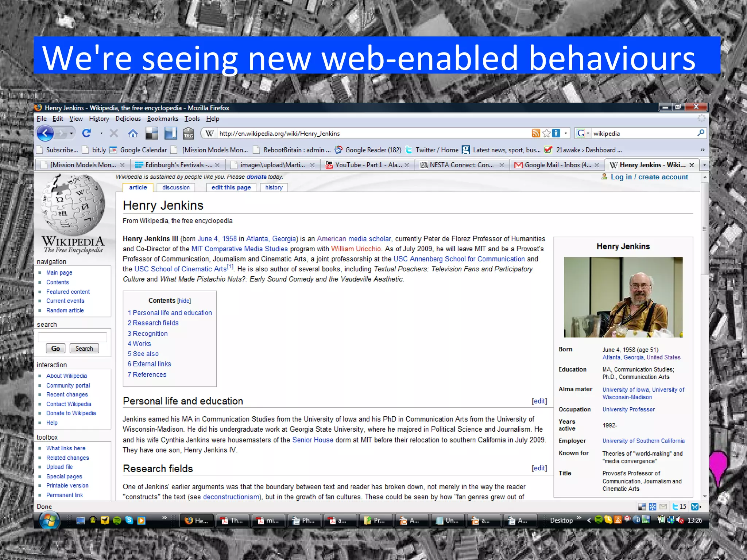Image resolution: width=747 pixels, height=560 pixels.
Task: Click Log in / create account link
Action: tap(649, 177)
